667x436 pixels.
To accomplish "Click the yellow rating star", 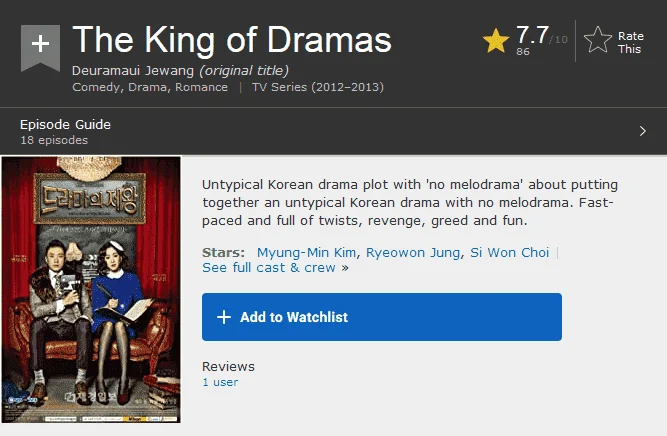I will tap(496, 41).
